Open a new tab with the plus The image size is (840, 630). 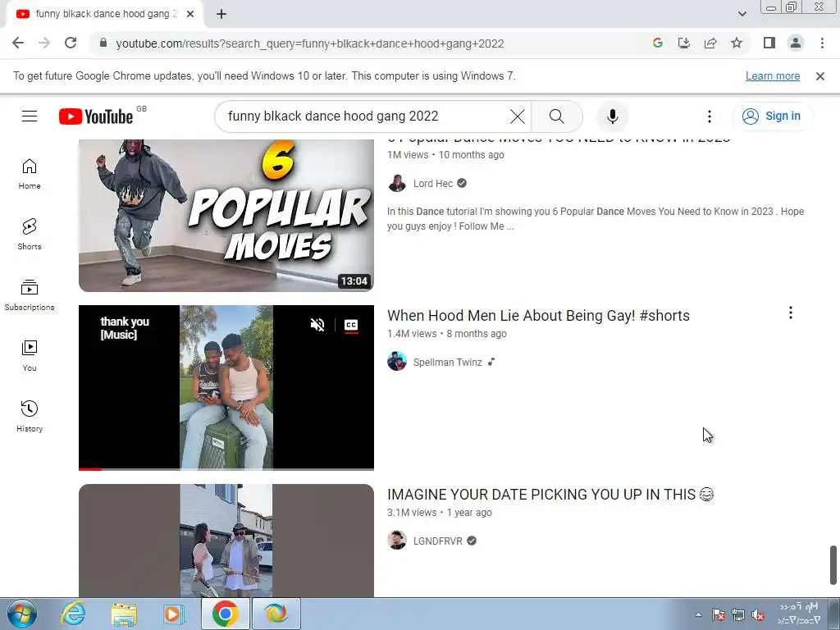pyautogui.click(x=221, y=14)
